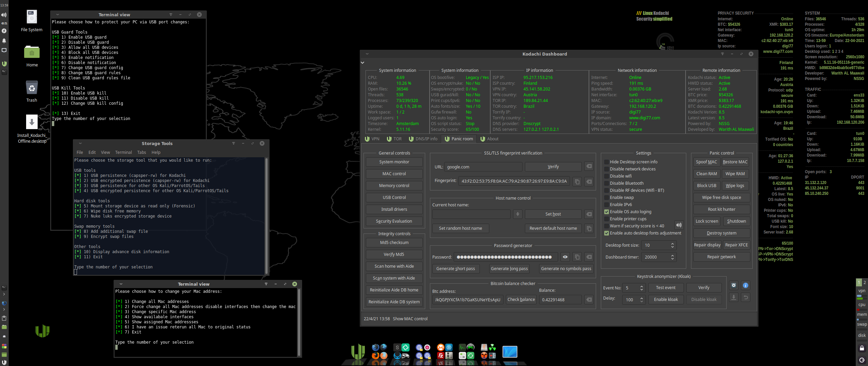The image size is (868, 366).
Task: Open the green system monitor graph dock icon
Action: tap(462, 347)
